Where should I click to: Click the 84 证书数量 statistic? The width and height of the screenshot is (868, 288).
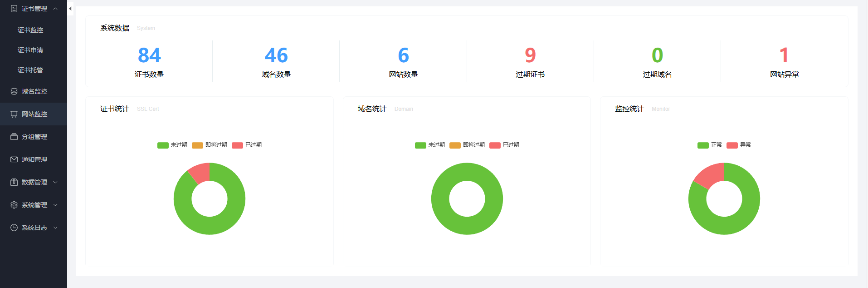[149, 62]
